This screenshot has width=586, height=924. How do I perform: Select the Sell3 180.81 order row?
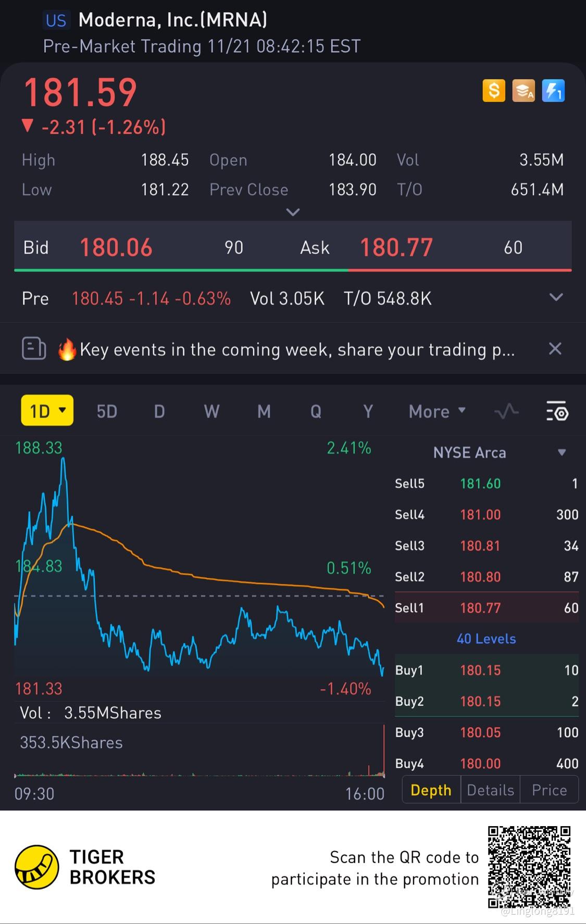point(487,546)
